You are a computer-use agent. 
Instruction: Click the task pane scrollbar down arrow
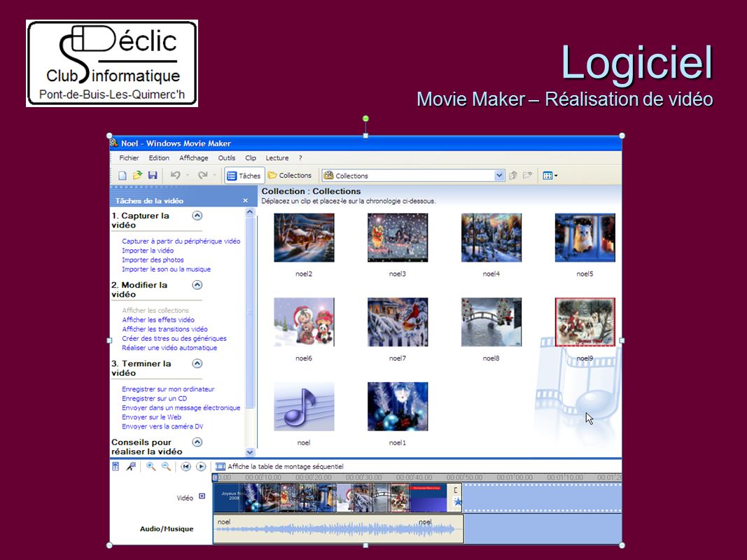click(x=250, y=452)
